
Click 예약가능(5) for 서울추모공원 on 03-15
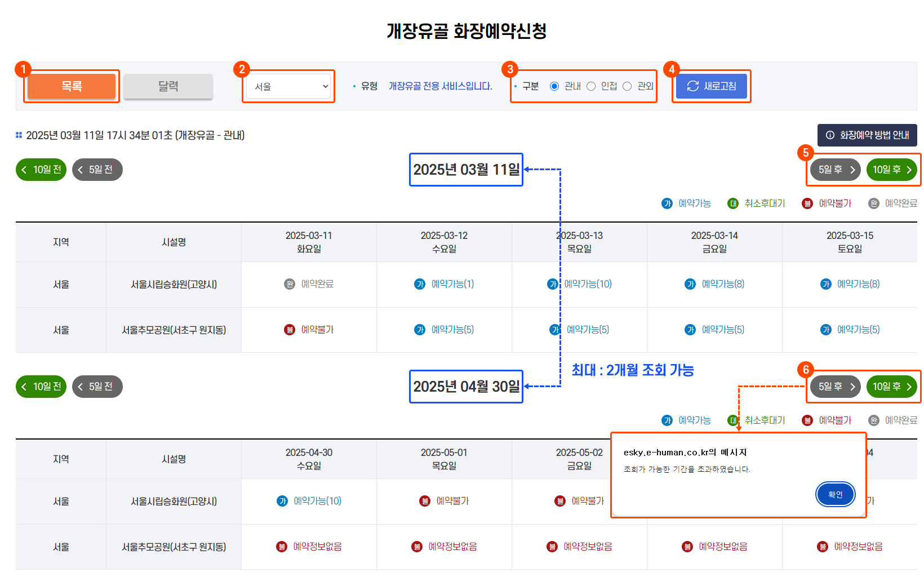point(850,330)
